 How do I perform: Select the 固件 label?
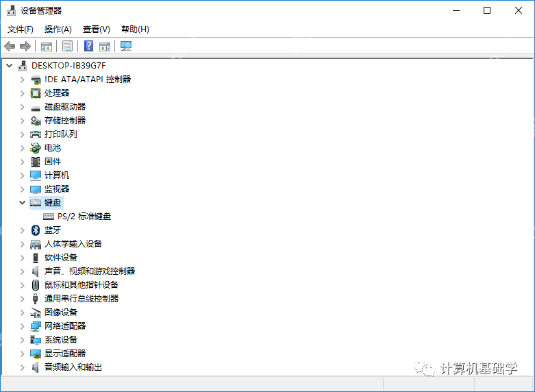tap(53, 162)
